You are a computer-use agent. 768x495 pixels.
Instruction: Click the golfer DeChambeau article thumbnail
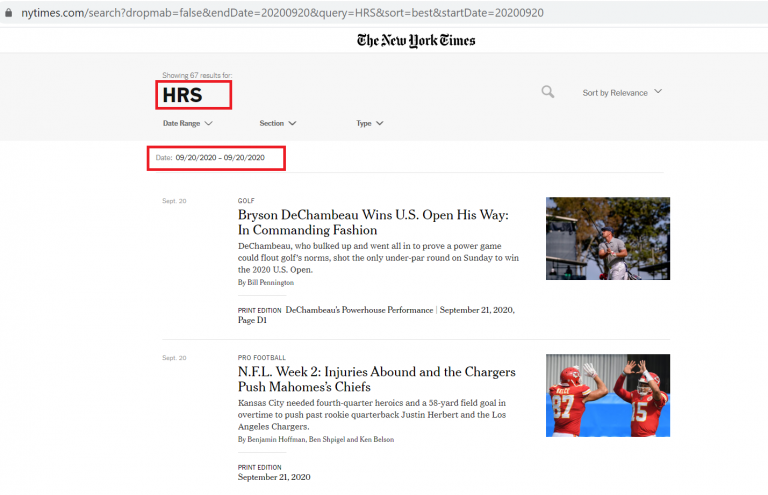[608, 238]
